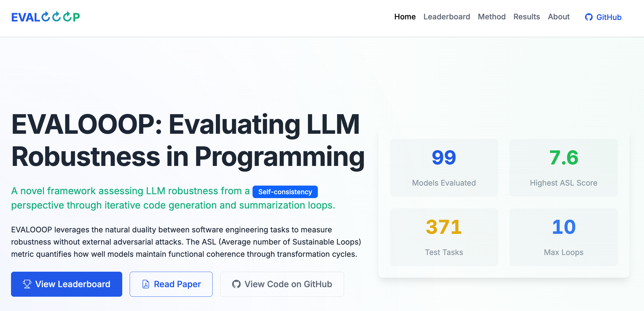The image size is (644, 311).
Task: Click the Self-consistency badge
Action: 285,192
